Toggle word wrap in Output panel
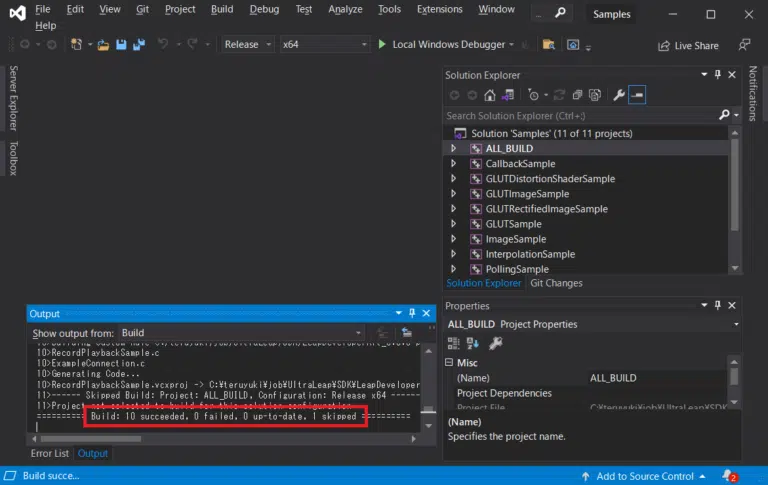The image size is (768, 485). click(x=407, y=332)
